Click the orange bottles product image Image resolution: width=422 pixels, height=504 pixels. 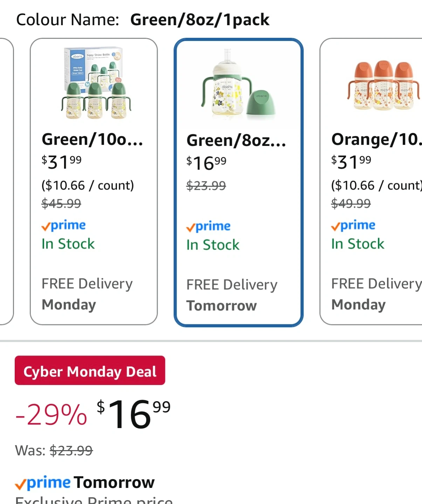click(383, 86)
